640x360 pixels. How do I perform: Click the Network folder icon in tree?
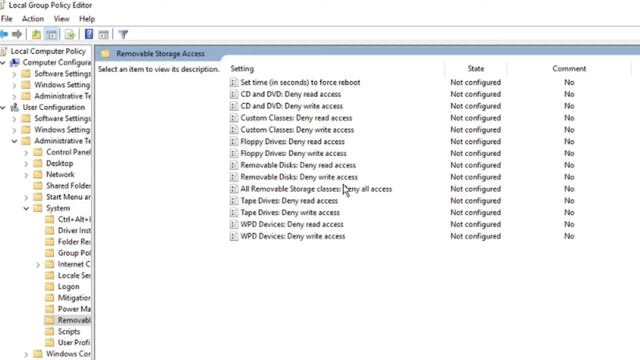pos(38,174)
